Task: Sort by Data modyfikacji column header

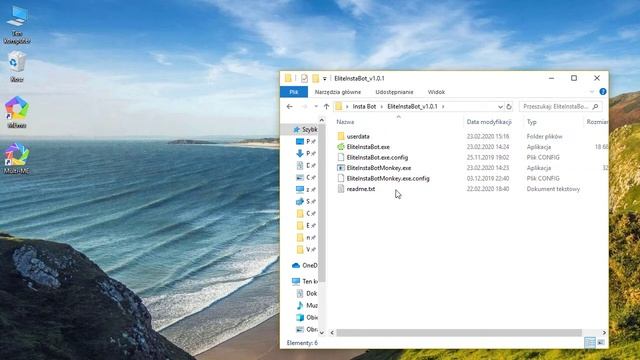Action: coord(489,122)
